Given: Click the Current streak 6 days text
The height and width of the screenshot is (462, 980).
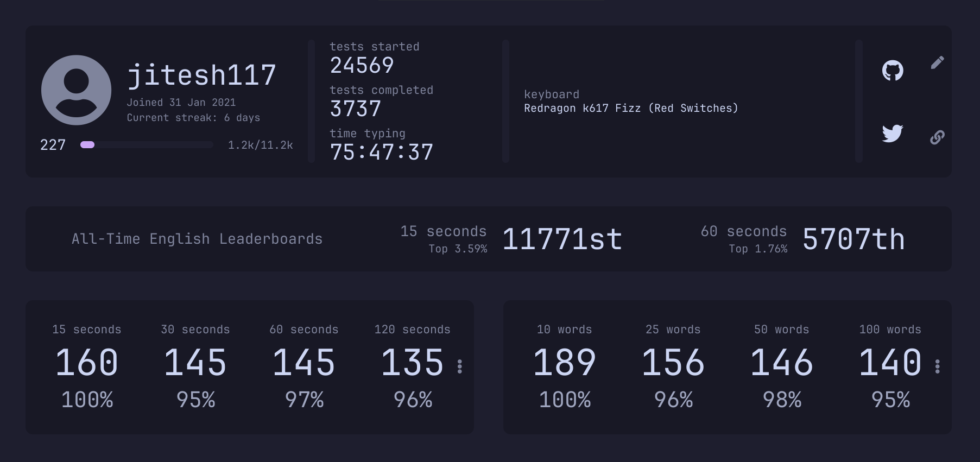Looking at the screenshot, I should click(x=193, y=118).
